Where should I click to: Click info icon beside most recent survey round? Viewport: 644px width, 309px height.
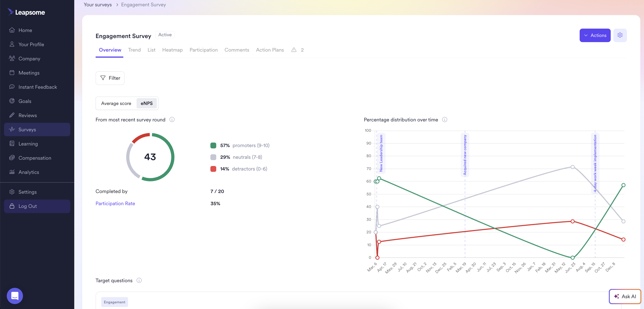(x=172, y=120)
